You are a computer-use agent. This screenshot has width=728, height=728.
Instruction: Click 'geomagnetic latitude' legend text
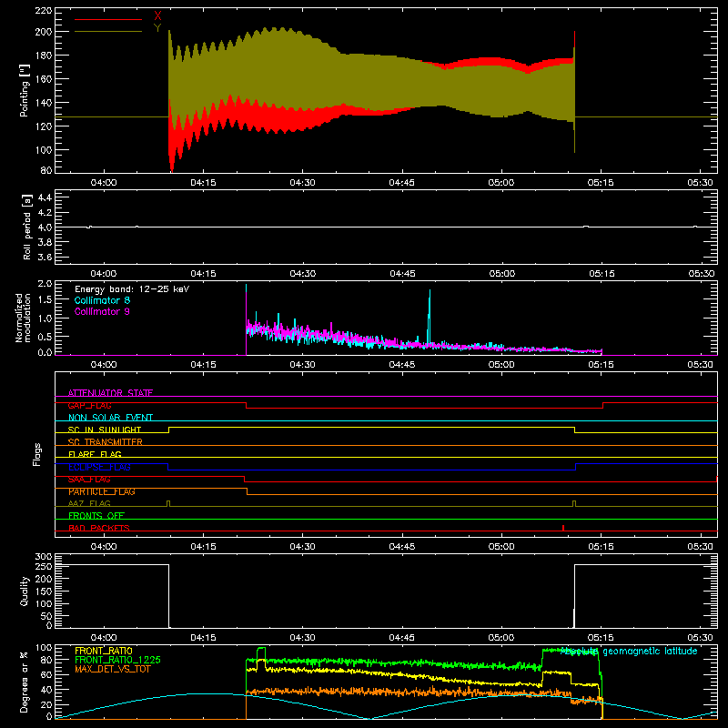(650, 652)
